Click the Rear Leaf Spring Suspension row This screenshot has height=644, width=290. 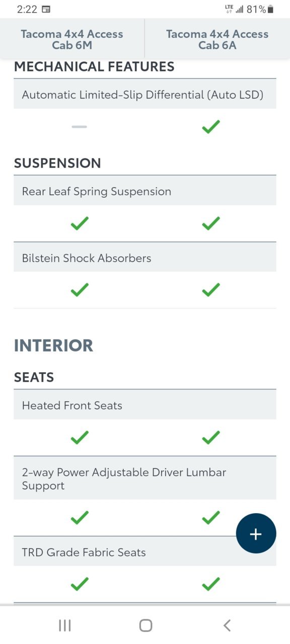145,191
